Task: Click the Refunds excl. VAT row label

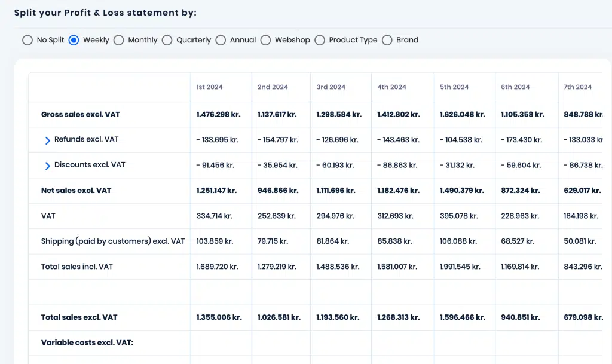Action: [86, 139]
